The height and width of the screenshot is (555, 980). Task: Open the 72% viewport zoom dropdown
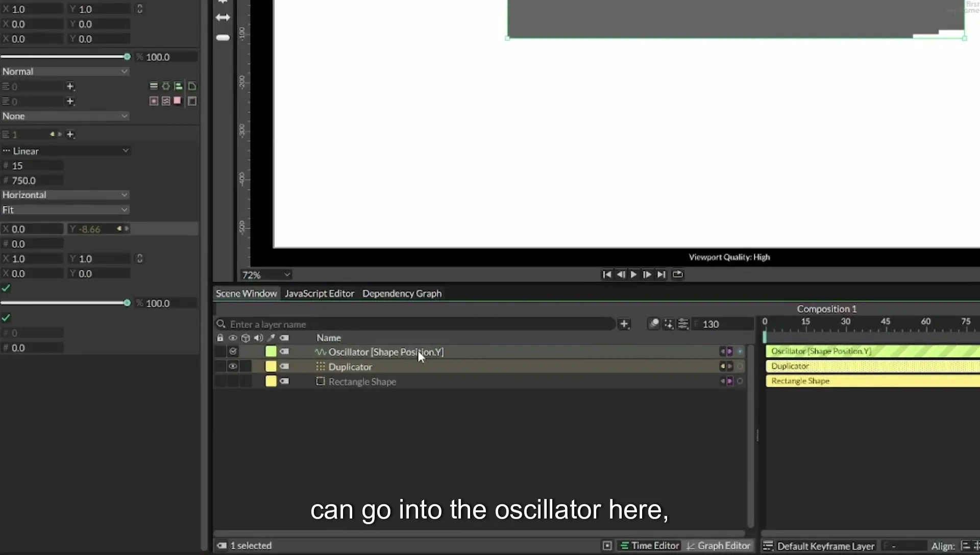(266, 275)
